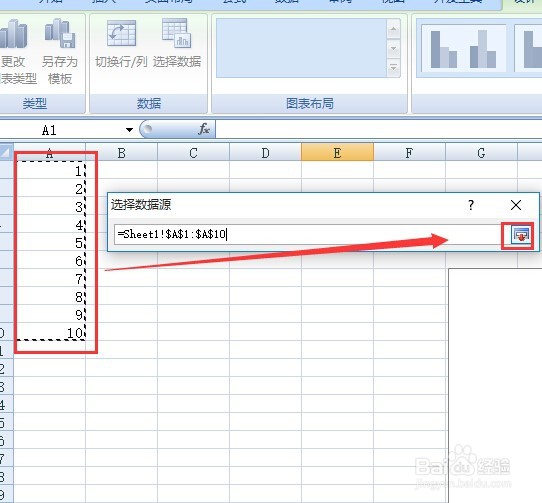
Task: Click the help question mark in 选择数据源 dialog
Action: (470, 205)
